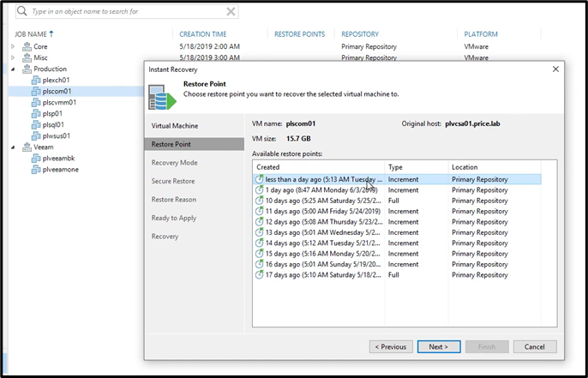Close the Instant Recovery dialog
The image size is (588, 378).
click(x=555, y=69)
